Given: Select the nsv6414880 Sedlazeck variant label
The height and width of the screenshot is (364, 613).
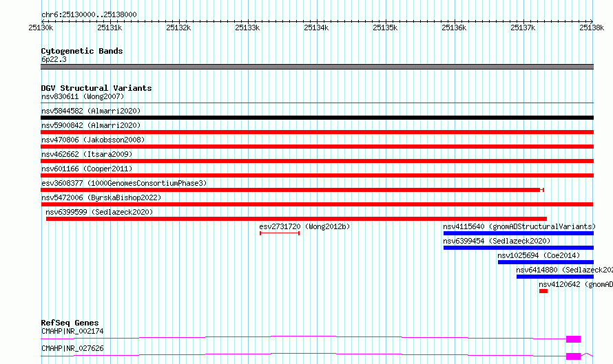Looking at the screenshot, I should click(564, 270).
